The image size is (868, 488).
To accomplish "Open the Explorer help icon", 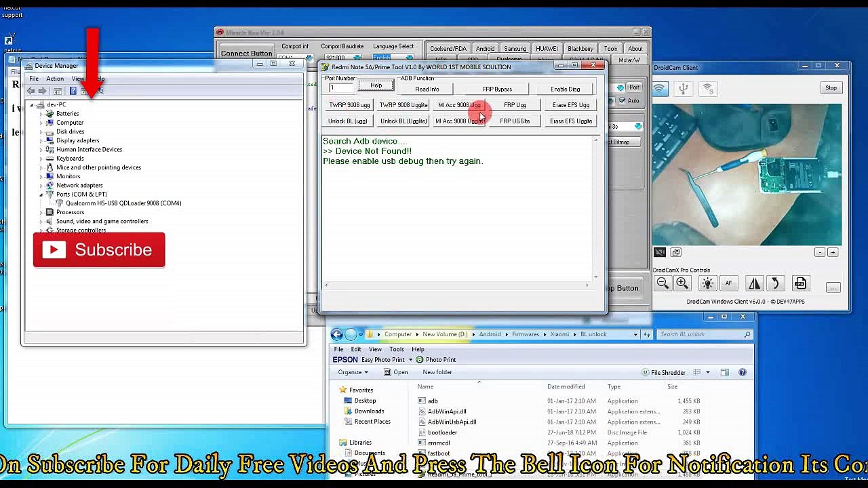I will pos(743,372).
